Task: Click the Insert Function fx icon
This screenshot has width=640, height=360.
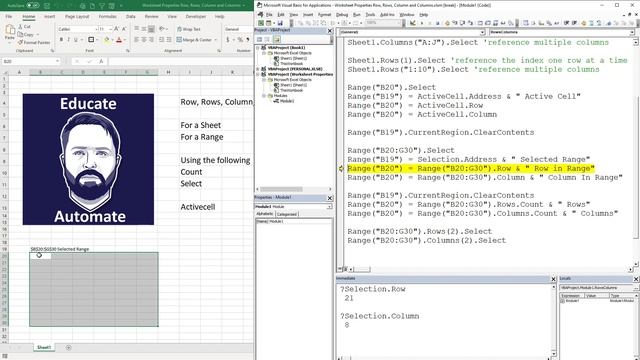Action: (x=101, y=61)
